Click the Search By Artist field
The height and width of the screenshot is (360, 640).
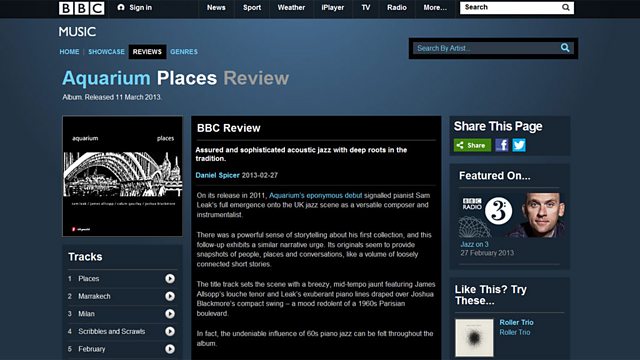click(486, 48)
